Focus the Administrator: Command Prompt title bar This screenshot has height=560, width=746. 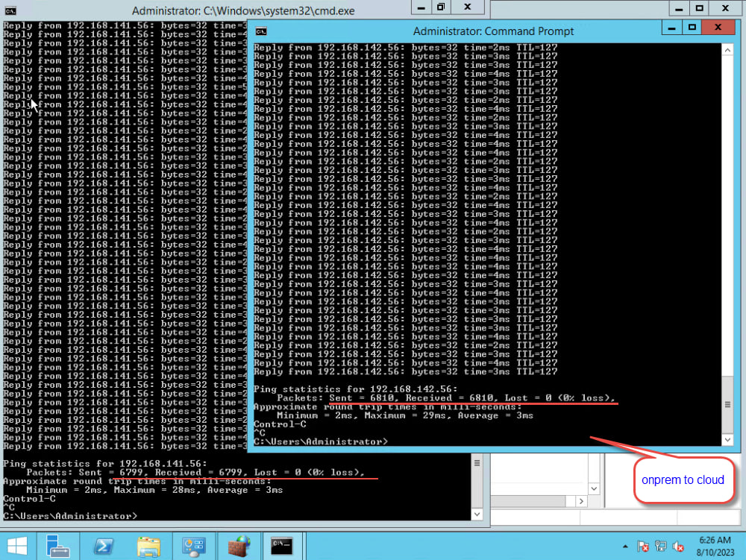click(492, 31)
